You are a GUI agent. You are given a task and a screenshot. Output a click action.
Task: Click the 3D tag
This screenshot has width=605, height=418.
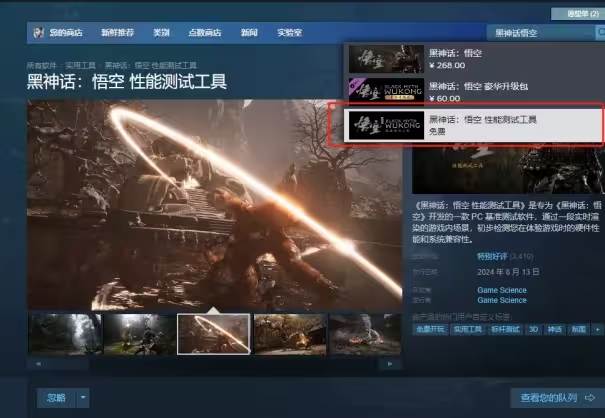point(534,329)
